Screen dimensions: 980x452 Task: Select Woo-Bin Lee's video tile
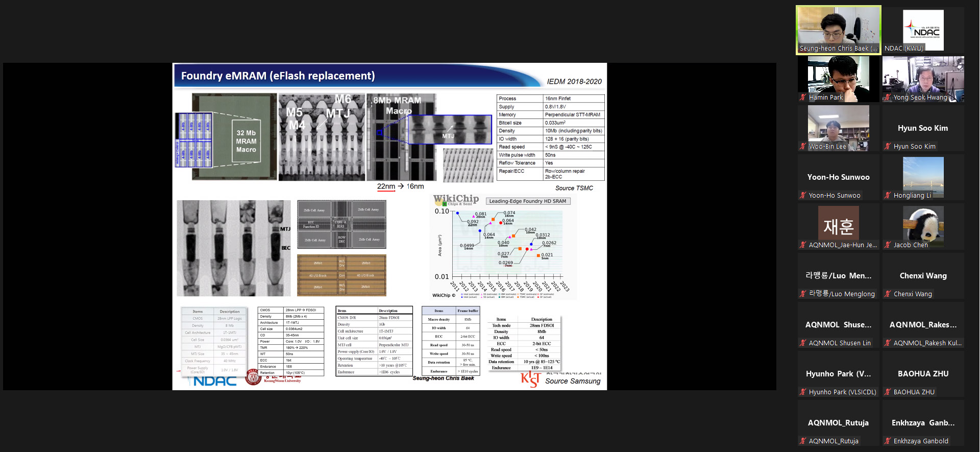839,128
